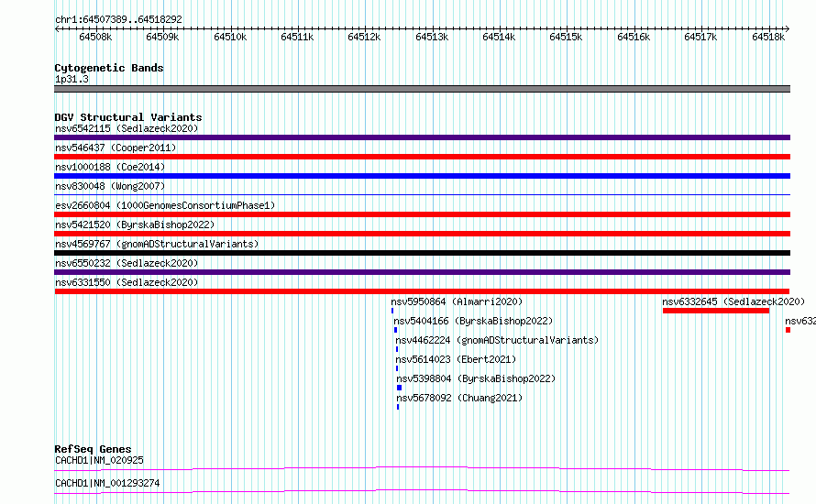Click the gray 1p31.3 cytogenetic band bar
This screenshot has width=816, height=504.
(422, 89)
